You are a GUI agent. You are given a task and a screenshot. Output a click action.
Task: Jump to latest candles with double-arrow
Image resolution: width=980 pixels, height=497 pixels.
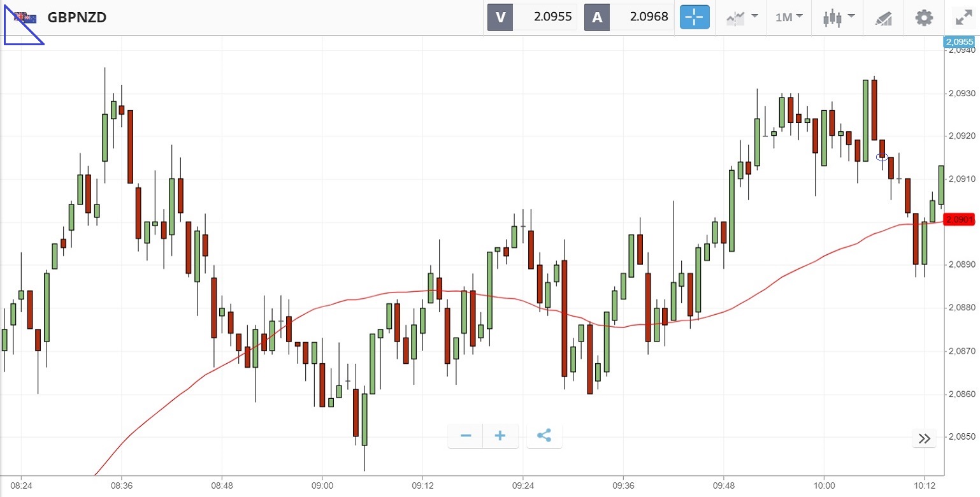tap(925, 438)
